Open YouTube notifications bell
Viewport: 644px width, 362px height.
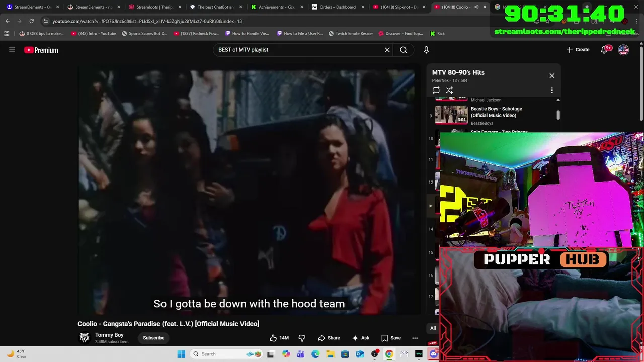pos(605,50)
